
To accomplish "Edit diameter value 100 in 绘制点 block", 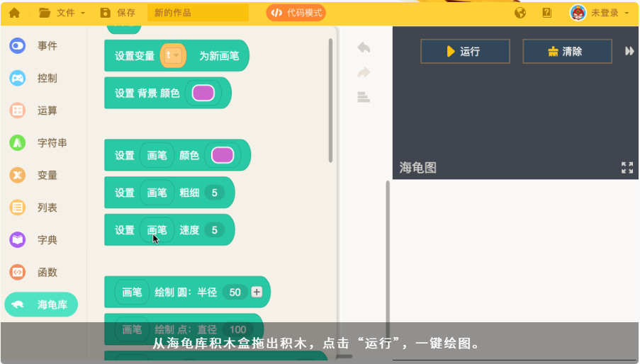I will [238, 329].
